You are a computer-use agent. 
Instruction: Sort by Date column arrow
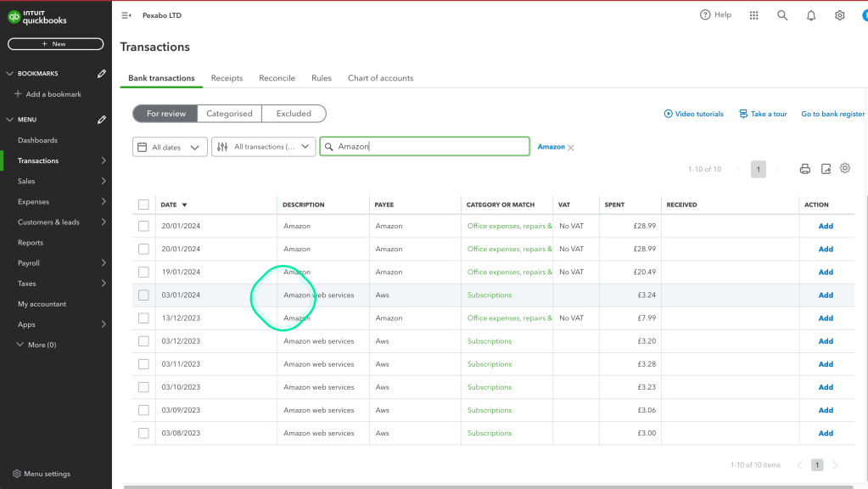184,205
